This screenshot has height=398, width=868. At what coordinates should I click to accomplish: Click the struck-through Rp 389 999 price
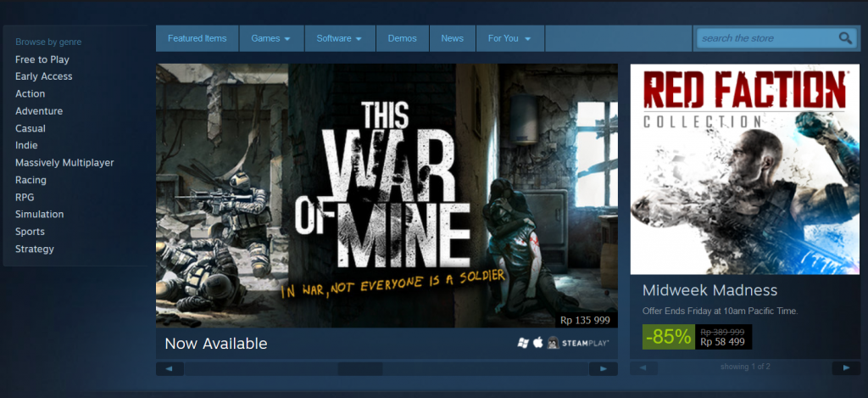[722, 332]
